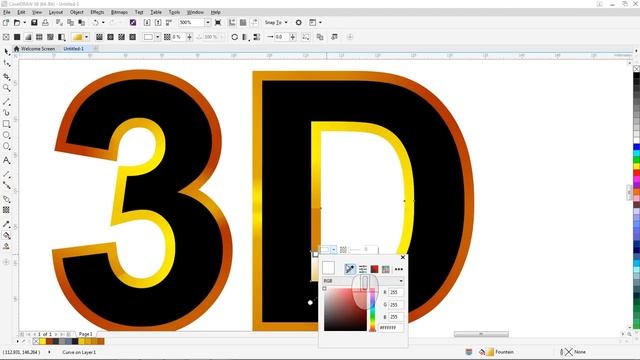The width and height of the screenshot is (640, 360).
Task: Pick a color in the red shade square
Action: [345, 309]
